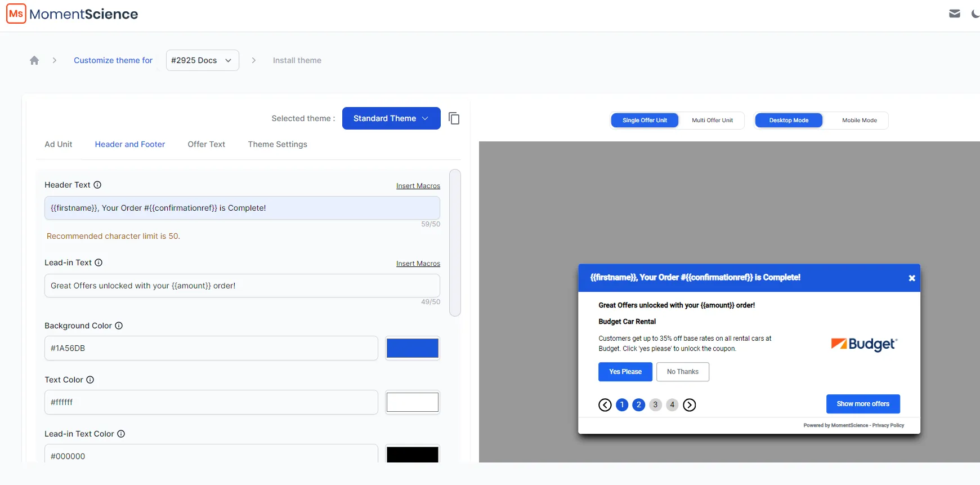Screen dimensions: 980x485
Task: Open the #2925 Docs placement dropdown
Action: coord(203,60)
